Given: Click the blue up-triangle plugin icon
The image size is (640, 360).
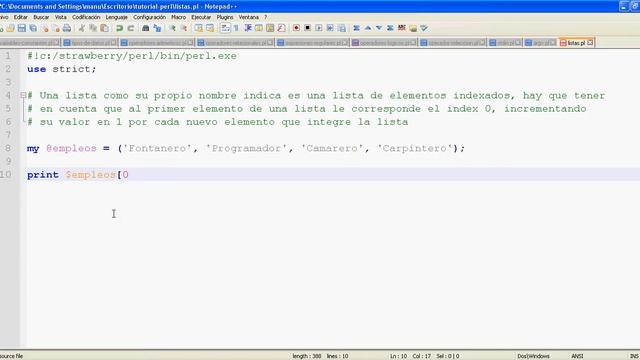Looking at the screenshot, I should click(x=368, y=28).
